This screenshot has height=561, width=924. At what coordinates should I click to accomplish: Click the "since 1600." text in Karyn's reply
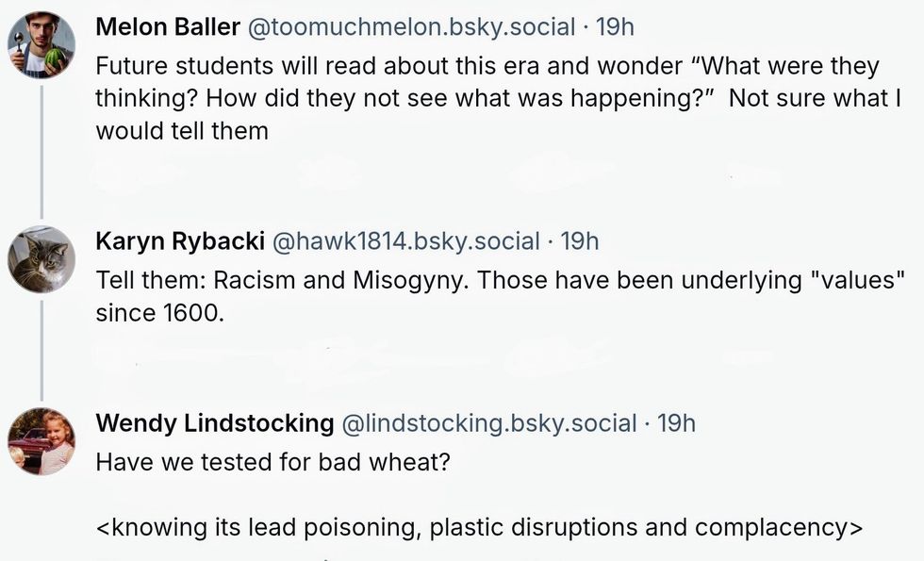(x=160, y=313)
